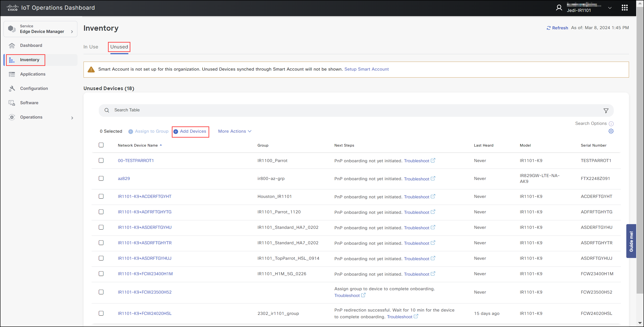This screenshot has width=644, height=327.
Task: Open device link IR1101-K9+FCW24020HSL
Action: pos(145,314)
